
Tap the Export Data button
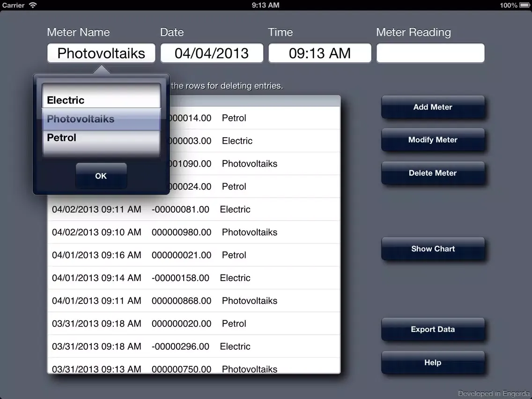point(433,329)
